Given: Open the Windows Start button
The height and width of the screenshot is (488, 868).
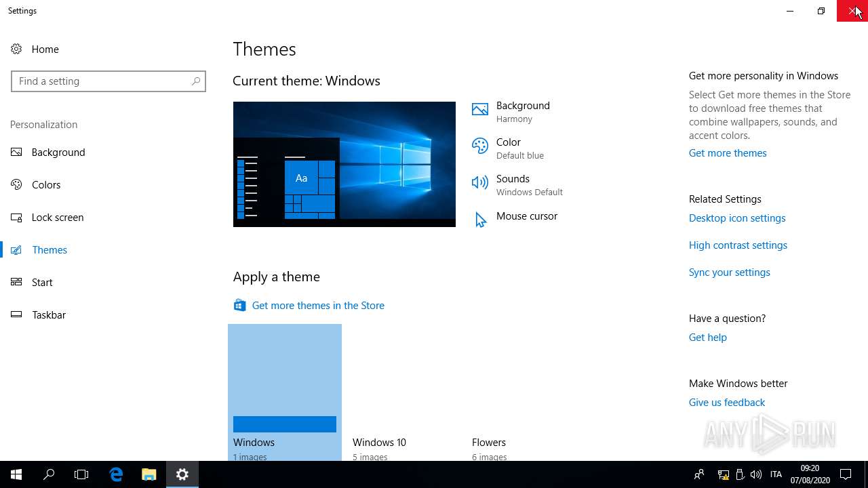Looking at the screenshot, I should (16, 474).
